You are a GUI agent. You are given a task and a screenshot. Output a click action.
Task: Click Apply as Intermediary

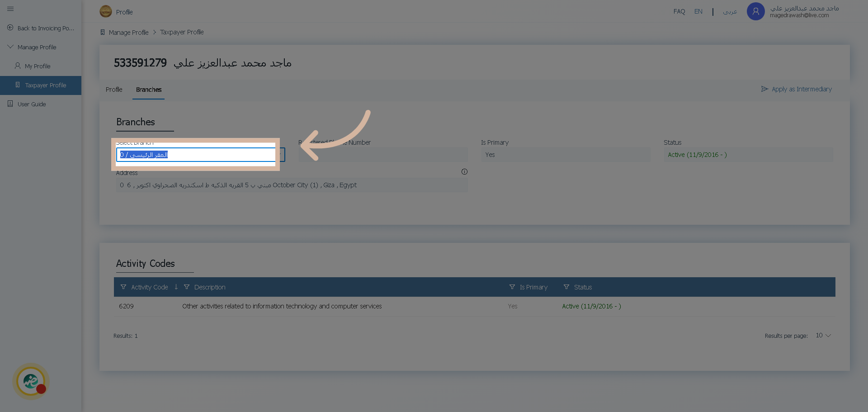pos(802,89)
